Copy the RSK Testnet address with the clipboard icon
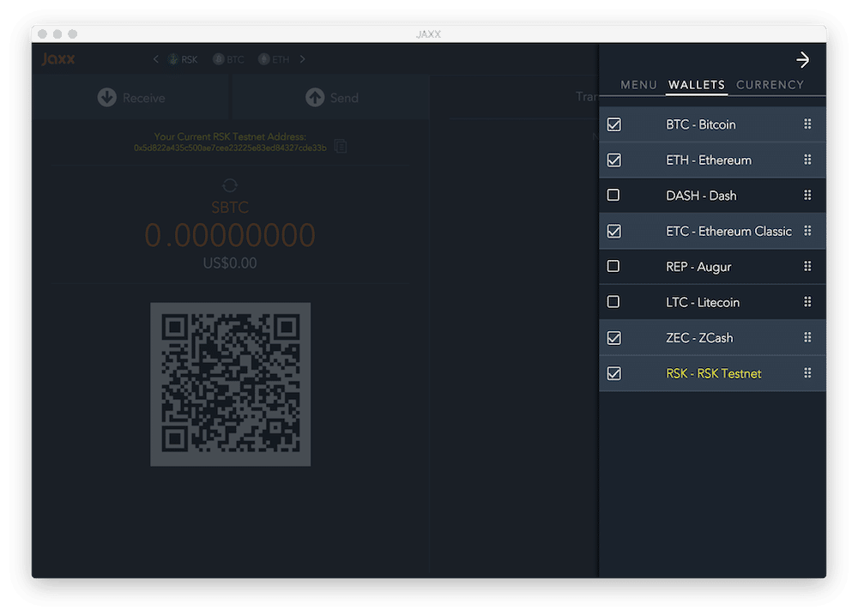 click(341, 146)
